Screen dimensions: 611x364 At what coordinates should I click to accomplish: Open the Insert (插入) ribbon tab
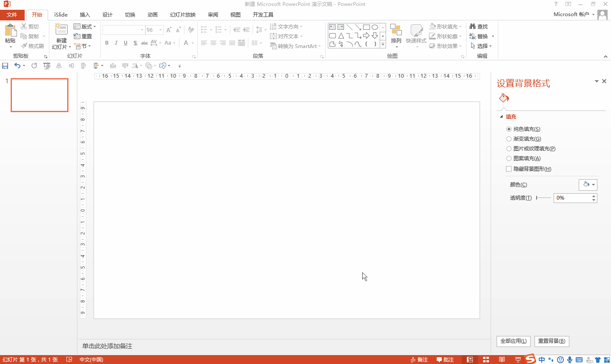tap(85, 15)
